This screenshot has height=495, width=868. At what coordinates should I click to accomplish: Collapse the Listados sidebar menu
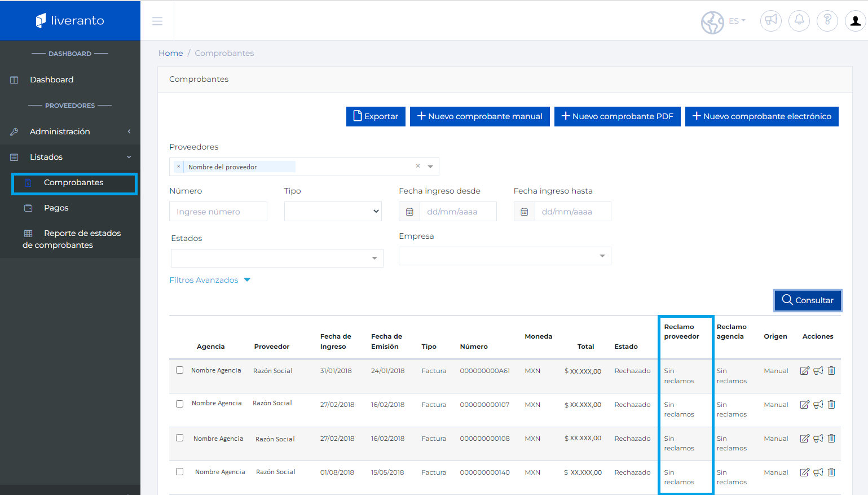click(x=70, y=157)
